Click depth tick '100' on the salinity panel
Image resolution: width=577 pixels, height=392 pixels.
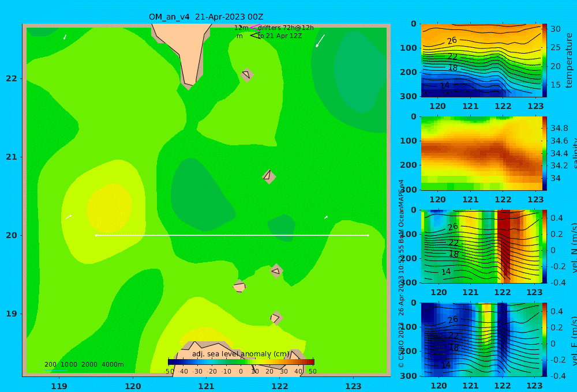point(409,141)
